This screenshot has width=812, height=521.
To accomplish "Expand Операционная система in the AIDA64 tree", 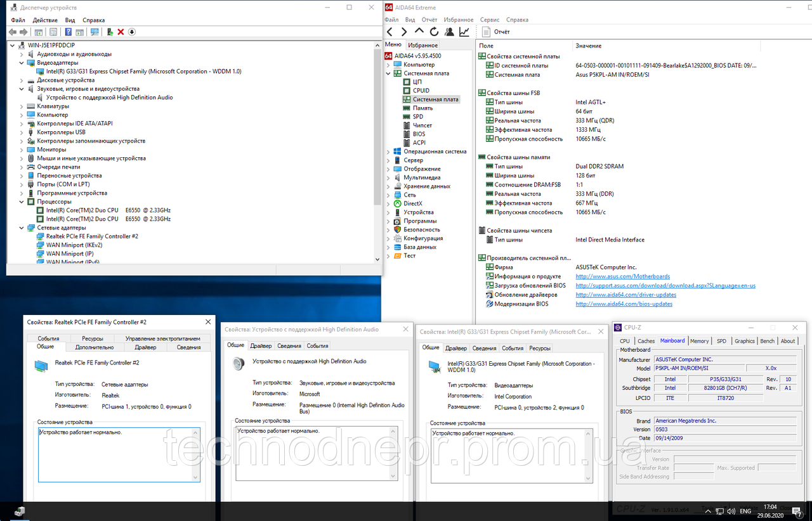I will point(388,151).
